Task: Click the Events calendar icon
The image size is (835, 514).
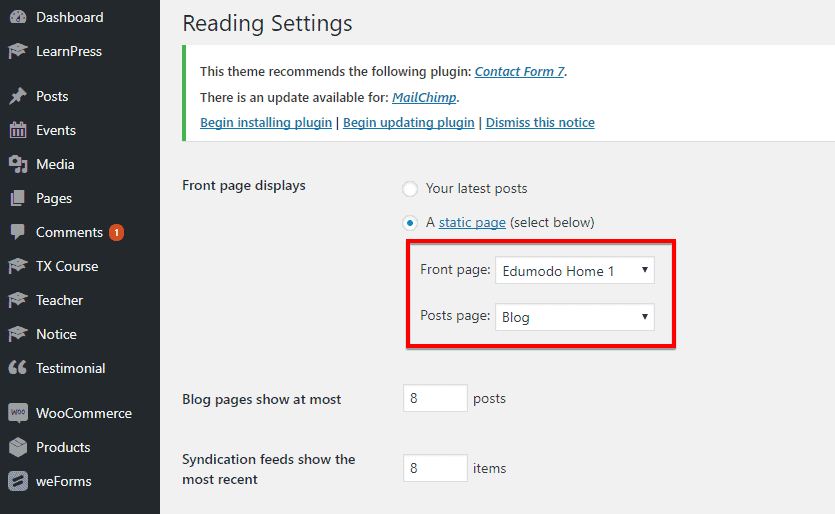Action: click(x=17, y=130)
